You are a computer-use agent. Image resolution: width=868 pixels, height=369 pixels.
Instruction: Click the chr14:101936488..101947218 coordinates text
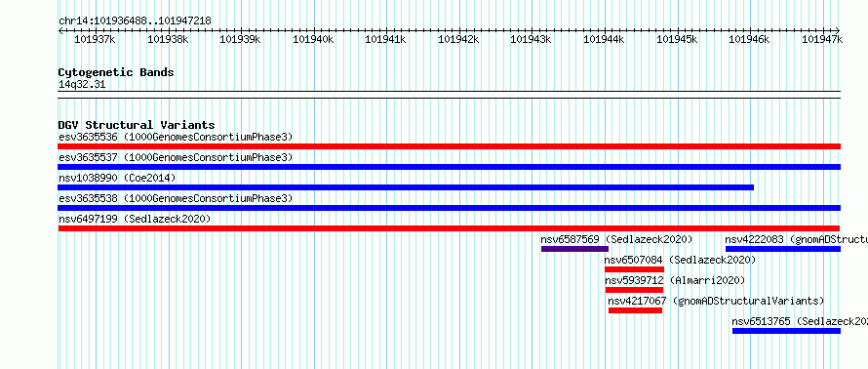pyautogui.click(x=135, y=21)
